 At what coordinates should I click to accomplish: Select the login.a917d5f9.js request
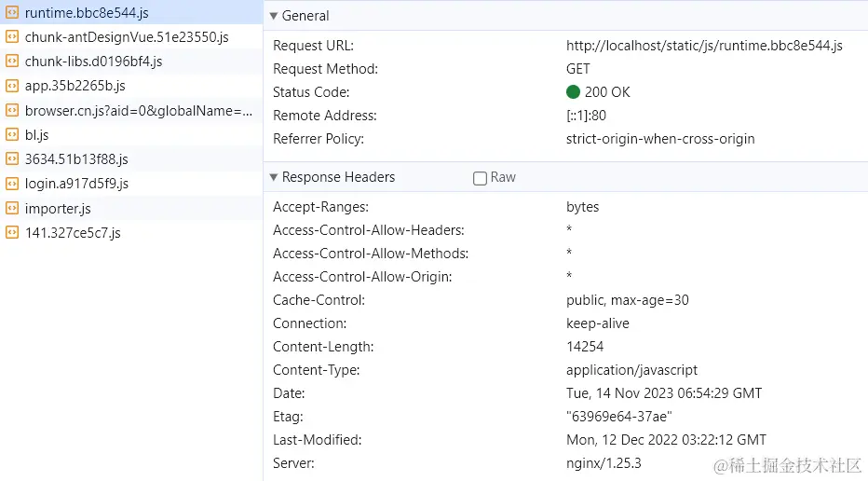pos(131,184)
